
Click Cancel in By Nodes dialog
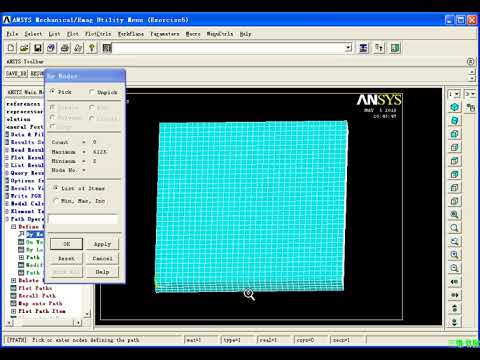102,258
